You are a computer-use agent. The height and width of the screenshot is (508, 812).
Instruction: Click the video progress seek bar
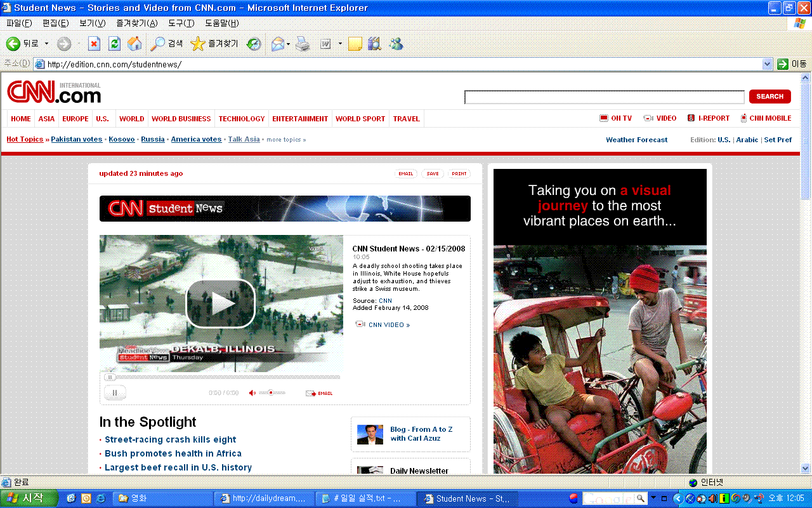222,377
